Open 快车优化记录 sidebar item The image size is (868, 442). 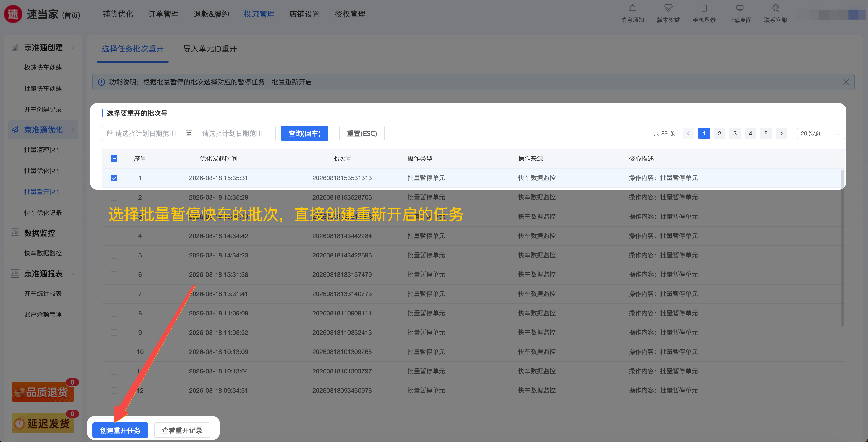tap(43, 213)
